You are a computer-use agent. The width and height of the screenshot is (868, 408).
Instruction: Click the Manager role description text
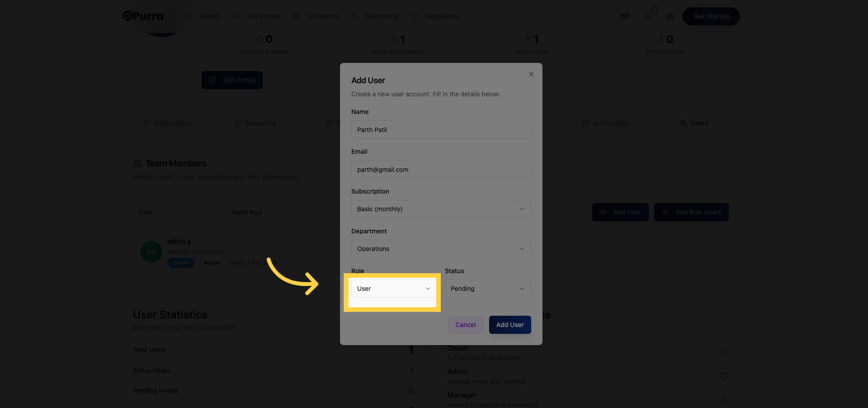(x=493, y=404)
